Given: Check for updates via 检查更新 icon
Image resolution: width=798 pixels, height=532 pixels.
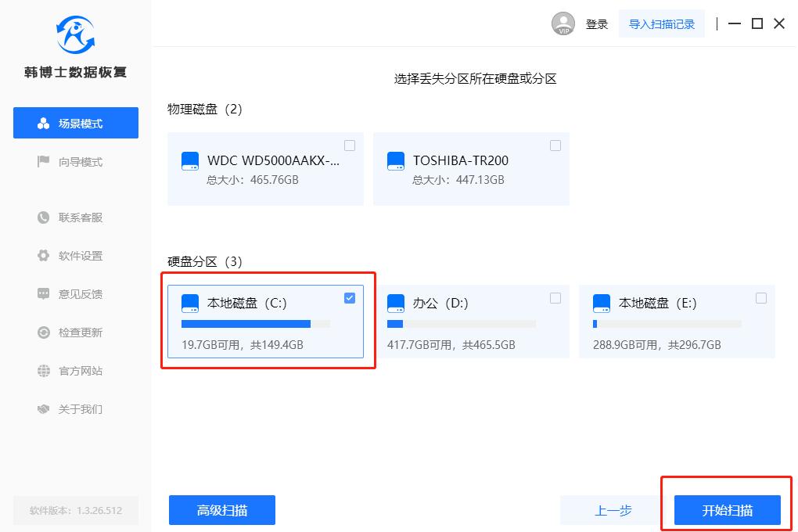Looking at the screenshot, I should point(43,332).
